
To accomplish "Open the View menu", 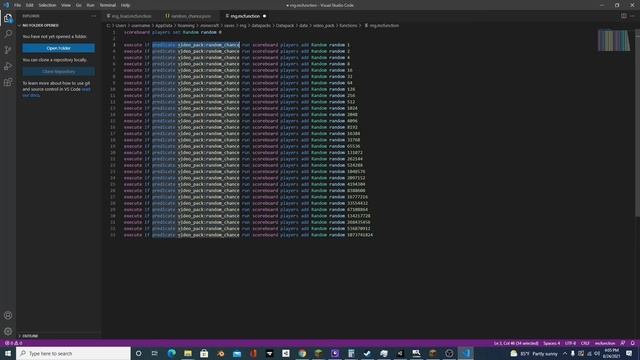I will coord(66,5).
